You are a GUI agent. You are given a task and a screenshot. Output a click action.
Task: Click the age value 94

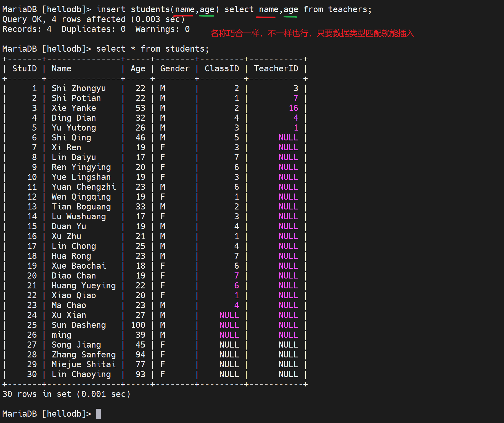click(140, 355)
